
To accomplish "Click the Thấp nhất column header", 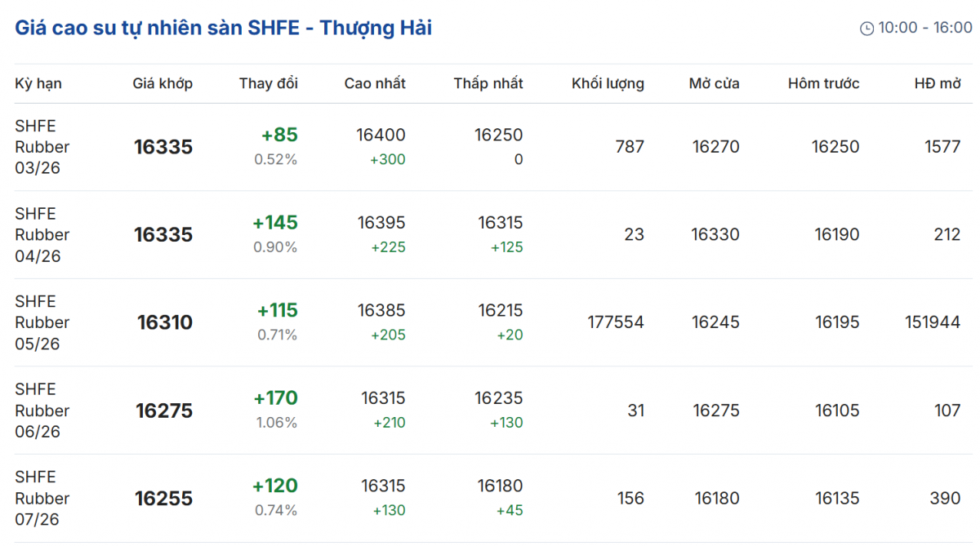I will coord(488,83).
